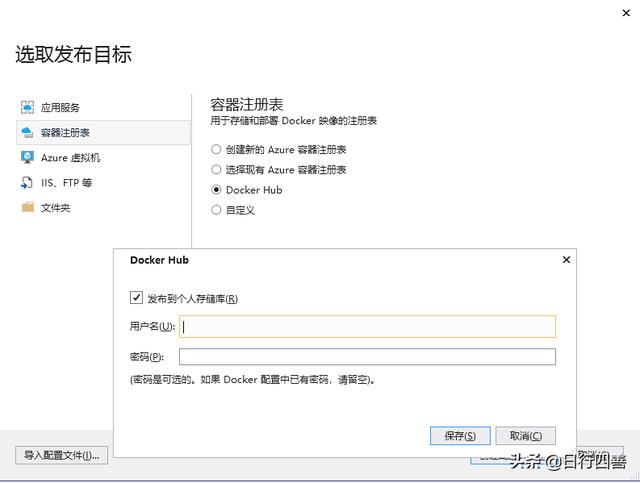The width and height of the screenshot is (640, 483).
Task: Click the 保存(S) button
Action: 460,436
